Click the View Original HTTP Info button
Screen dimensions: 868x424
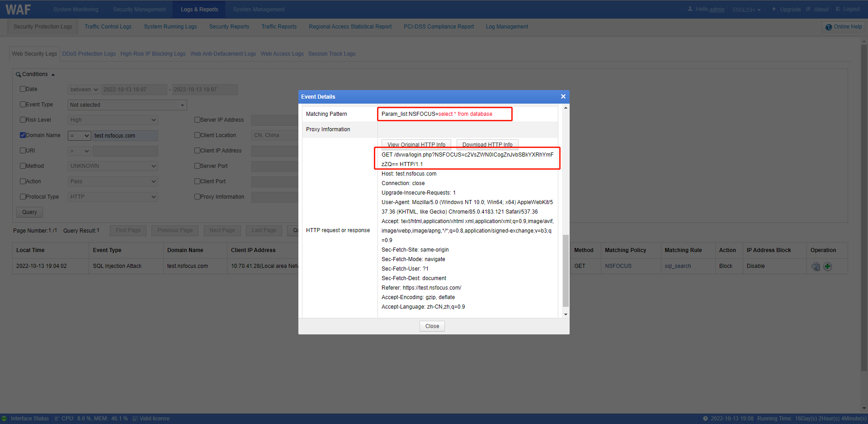[416, 144]
